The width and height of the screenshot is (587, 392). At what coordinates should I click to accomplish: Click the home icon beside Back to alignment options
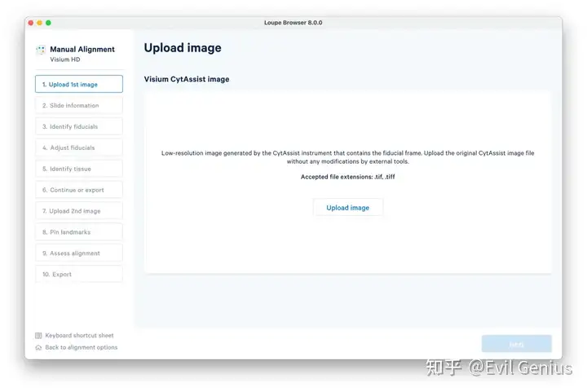click(38, 347)
